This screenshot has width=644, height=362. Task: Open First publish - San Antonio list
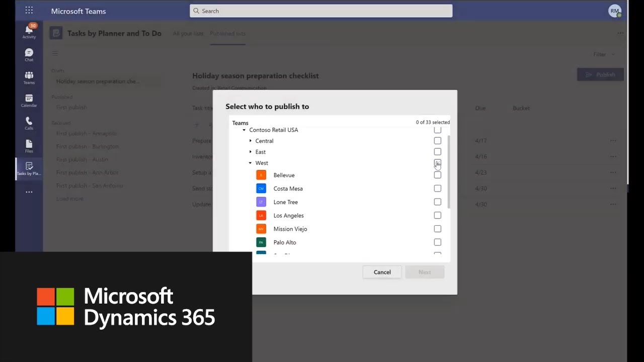[90, 186]
